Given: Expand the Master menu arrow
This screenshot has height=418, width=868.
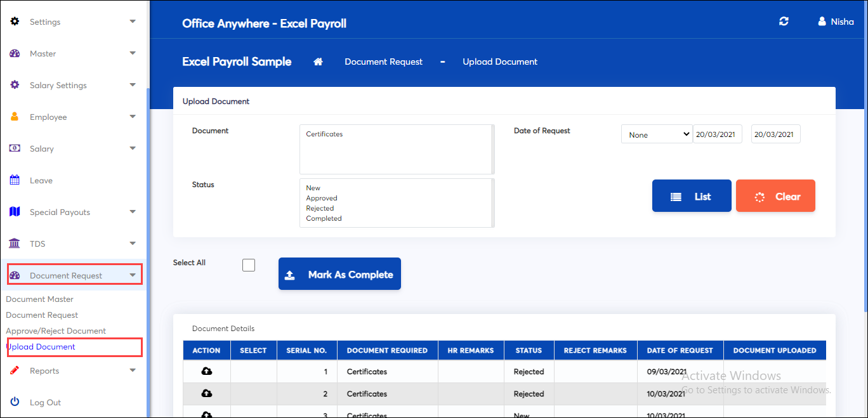Looking at the screenshot, I should click(x=133, y=53).
